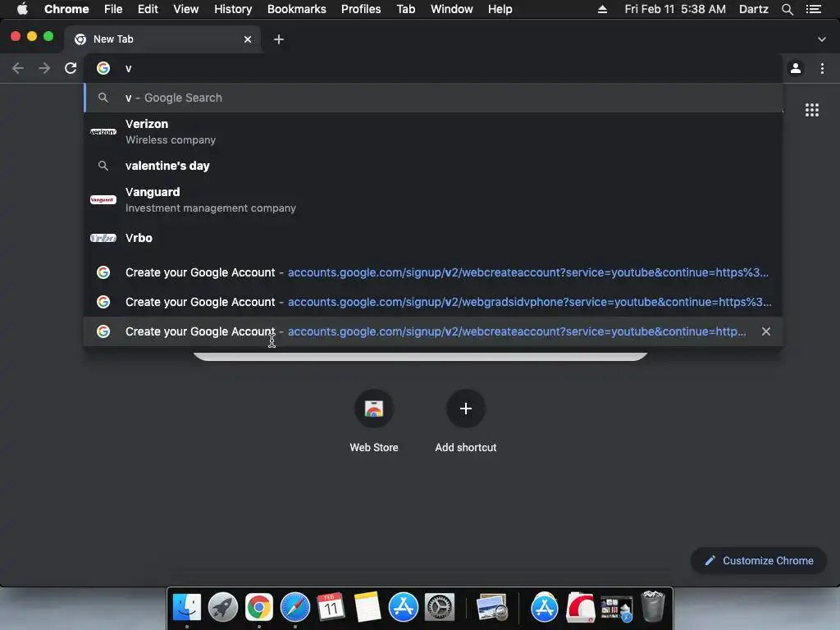Choose the Vanguard suggestion
Viewport: 840px width, 630px height.
[433, 200]
